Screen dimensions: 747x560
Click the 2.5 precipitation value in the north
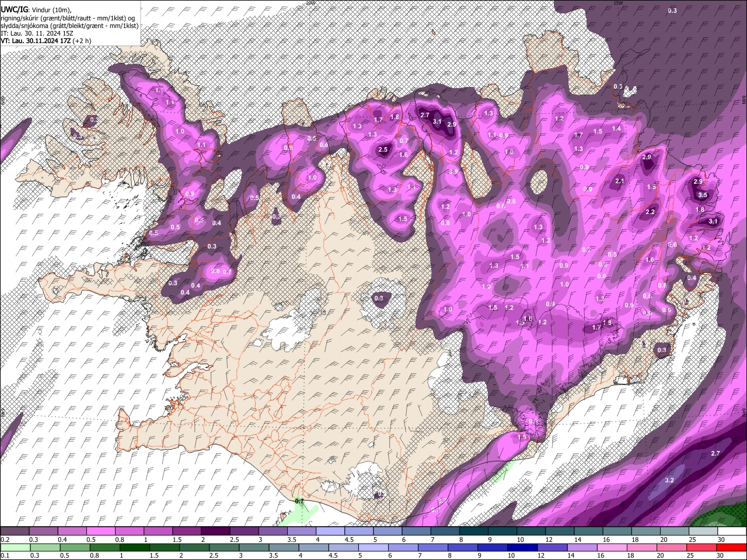(x=383, y=150)
